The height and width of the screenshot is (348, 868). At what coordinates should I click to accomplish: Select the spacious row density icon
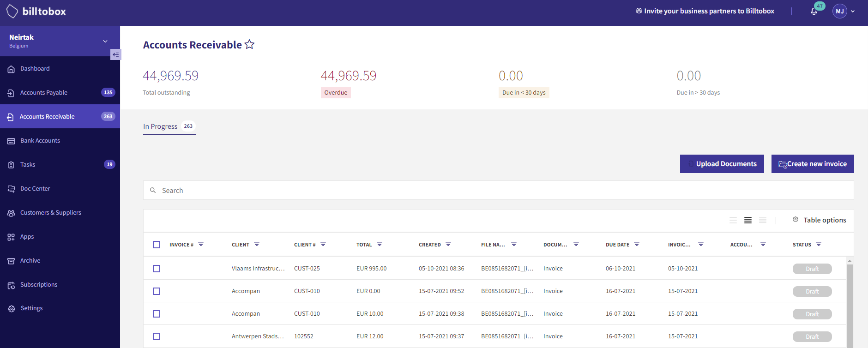pyautogui.click(x=733, y=221)
